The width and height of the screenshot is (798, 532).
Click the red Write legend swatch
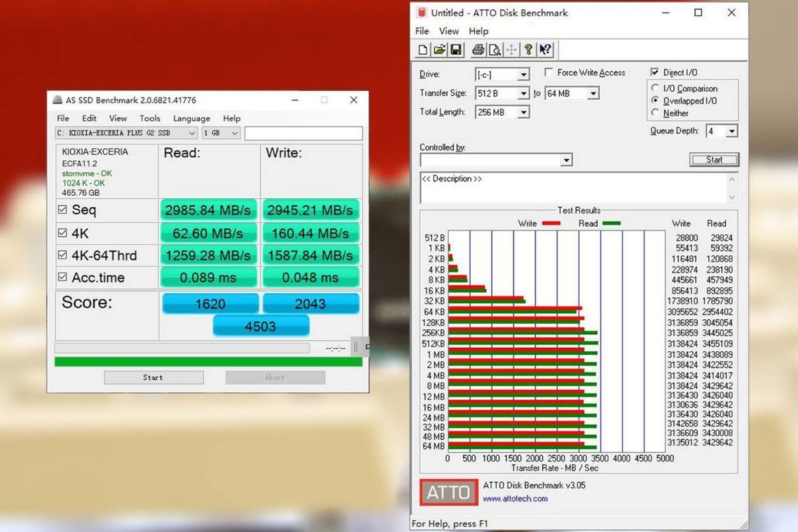[x=551, y=223]
